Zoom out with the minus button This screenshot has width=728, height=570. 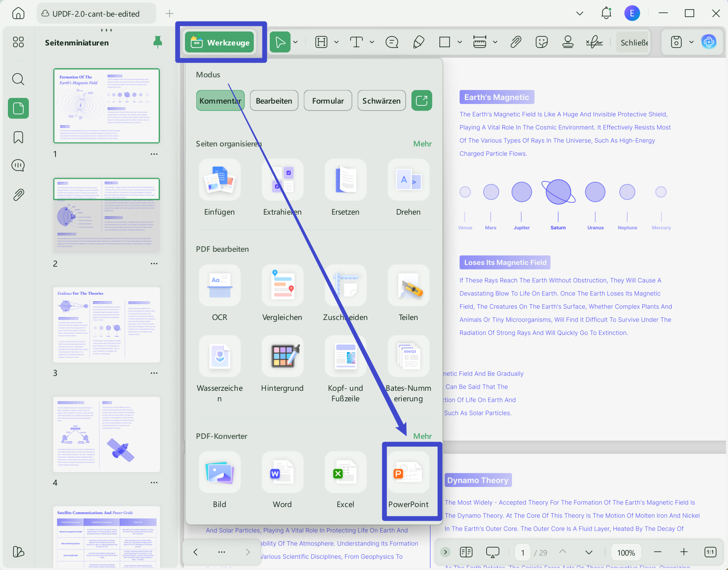[x=658, y=552]
